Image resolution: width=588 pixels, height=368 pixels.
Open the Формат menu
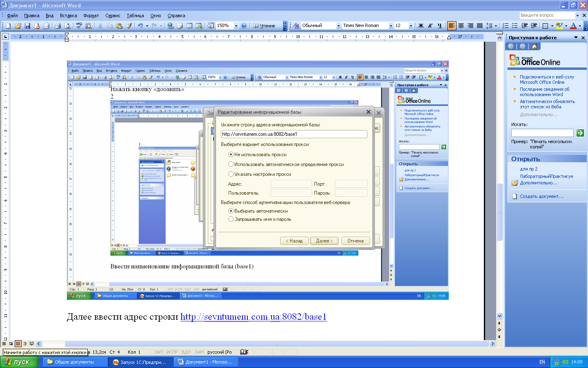91,16
